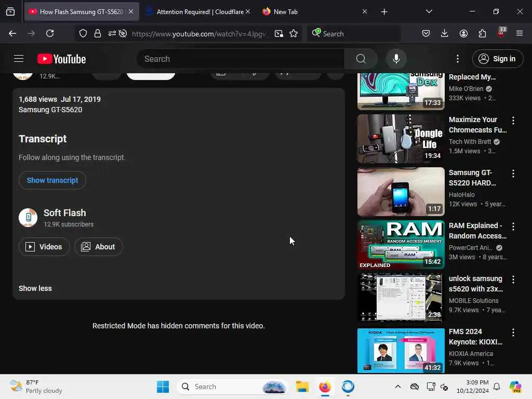Open options menu for unlock samsung s5620 video
The image size is (532, 399).
click(513, 279)
